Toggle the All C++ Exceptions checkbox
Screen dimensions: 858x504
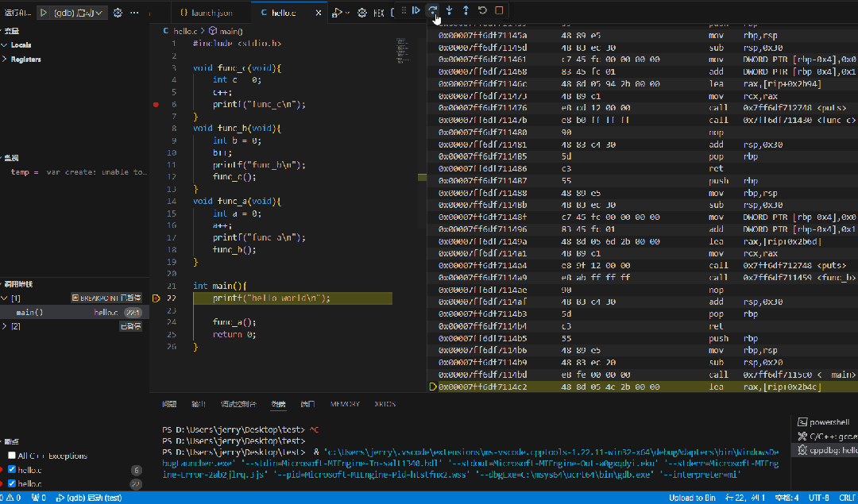pyautogui.click(x=11, y=456)
